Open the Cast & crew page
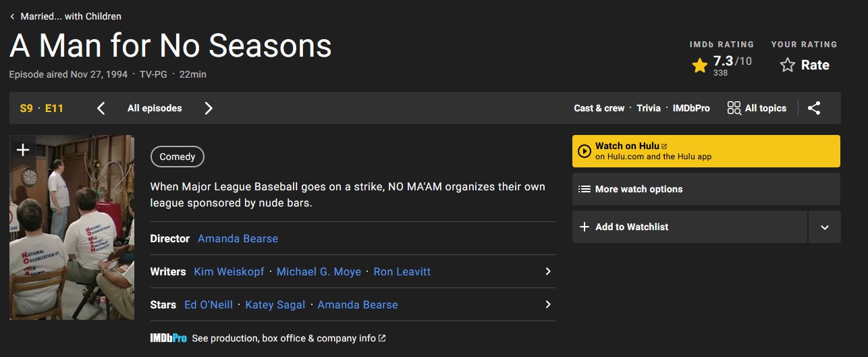Screen dimensions: 868x357 click(x=599, y=108)
